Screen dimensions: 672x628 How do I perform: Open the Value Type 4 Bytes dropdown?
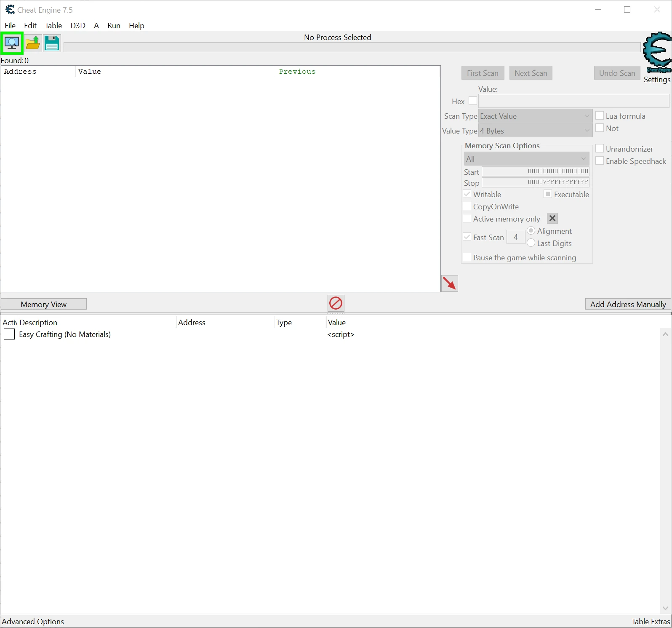point(535,131)
